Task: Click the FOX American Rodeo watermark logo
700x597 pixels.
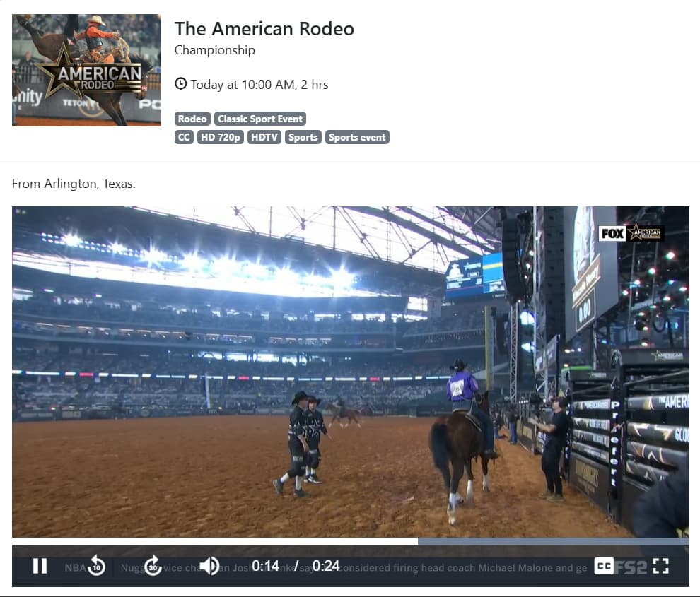Action: pos(631,233)
